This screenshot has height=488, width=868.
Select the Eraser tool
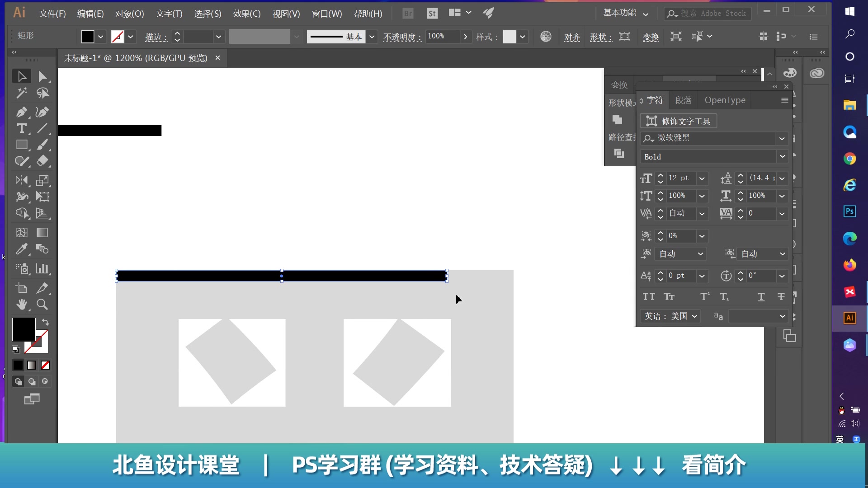(42, 161)
